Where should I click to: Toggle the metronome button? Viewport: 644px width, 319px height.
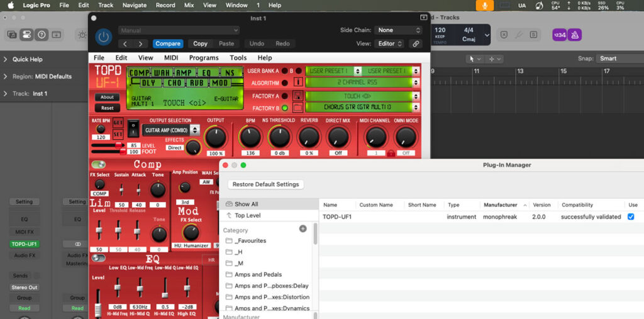click(x=574, y=35)
